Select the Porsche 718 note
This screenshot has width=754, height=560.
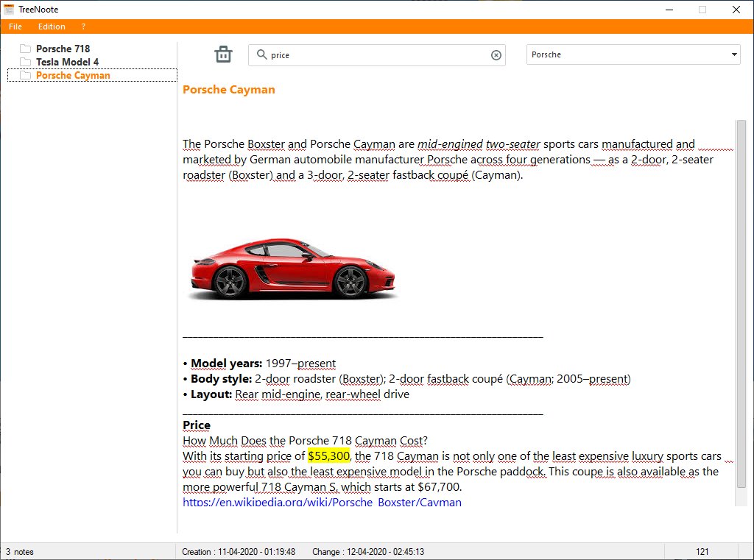[x=63, y=49]
